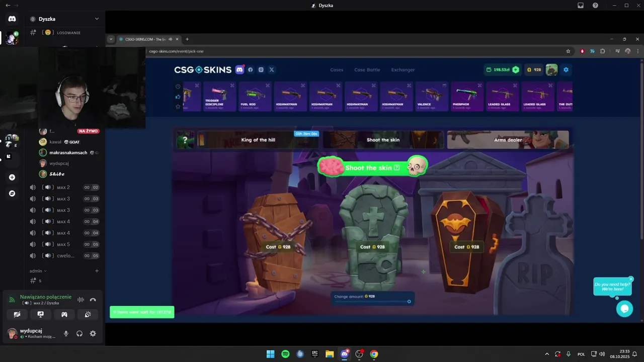Screen dimensions: 644x362
Task: Open the Shoot the skin help icon
Action: tap(396, 167)
